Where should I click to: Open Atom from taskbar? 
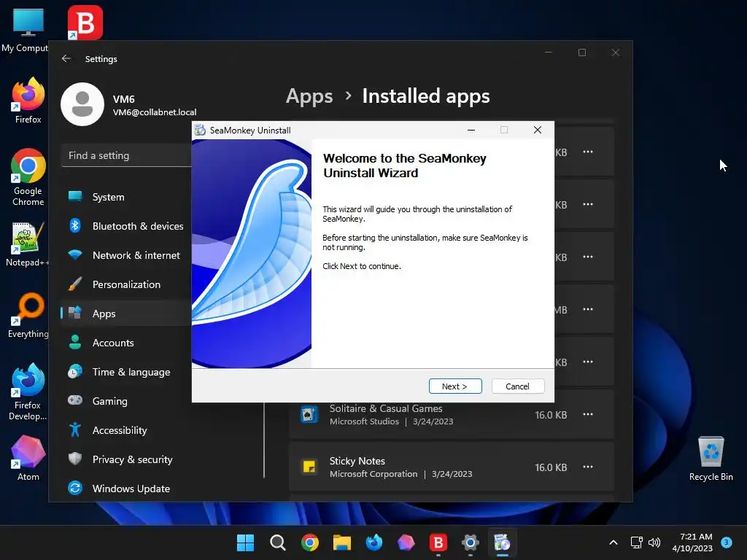406,542
